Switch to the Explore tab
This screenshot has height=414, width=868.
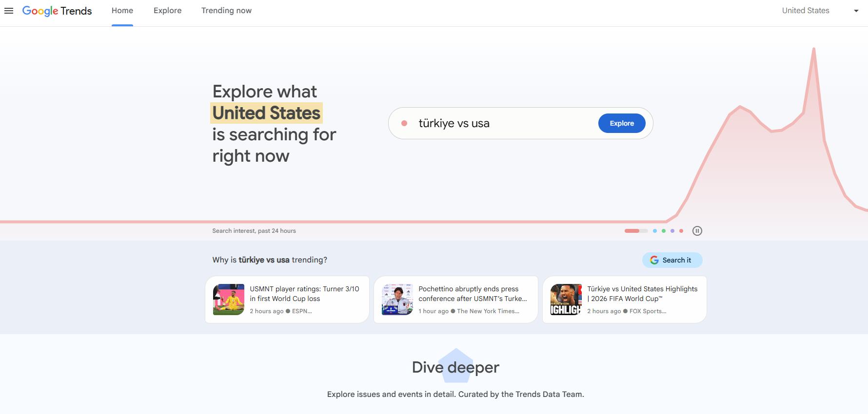(x=168, y=11)
